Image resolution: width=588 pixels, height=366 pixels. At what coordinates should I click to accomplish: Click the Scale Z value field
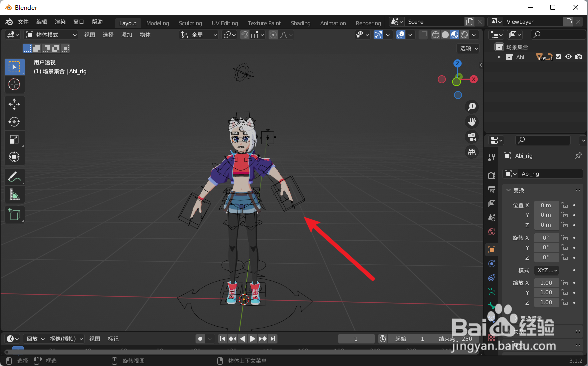click(x=546, y=302)
